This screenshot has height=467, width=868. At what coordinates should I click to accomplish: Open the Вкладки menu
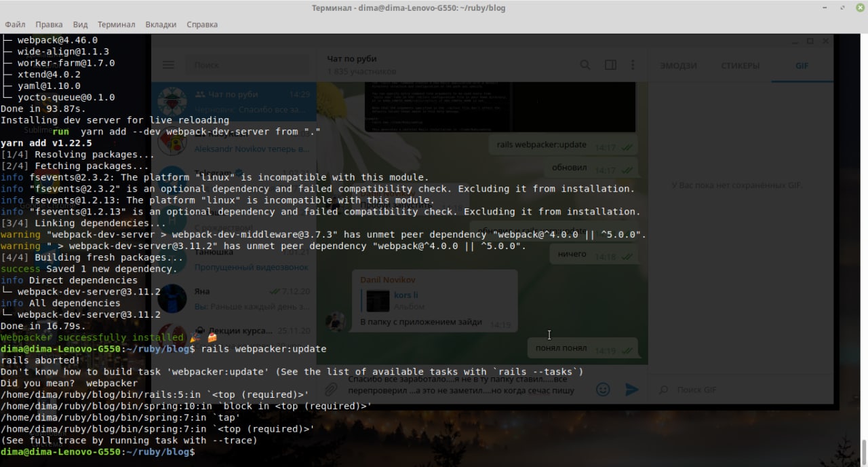[161, 24]
